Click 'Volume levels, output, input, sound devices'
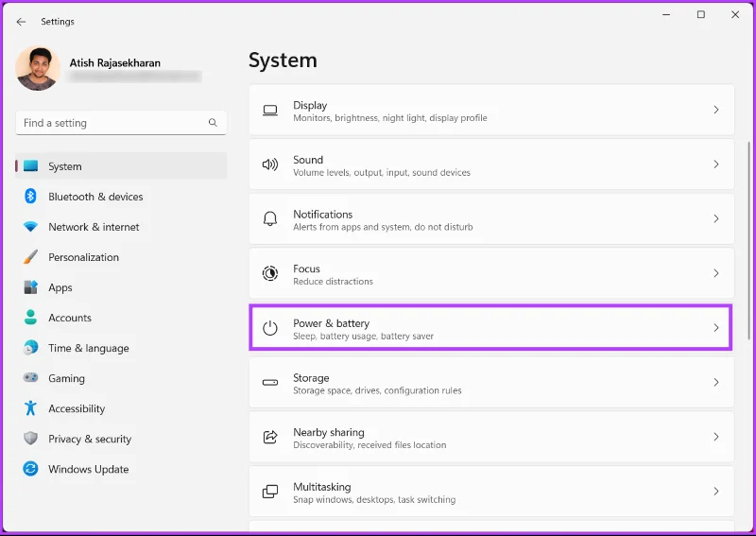 382,172
